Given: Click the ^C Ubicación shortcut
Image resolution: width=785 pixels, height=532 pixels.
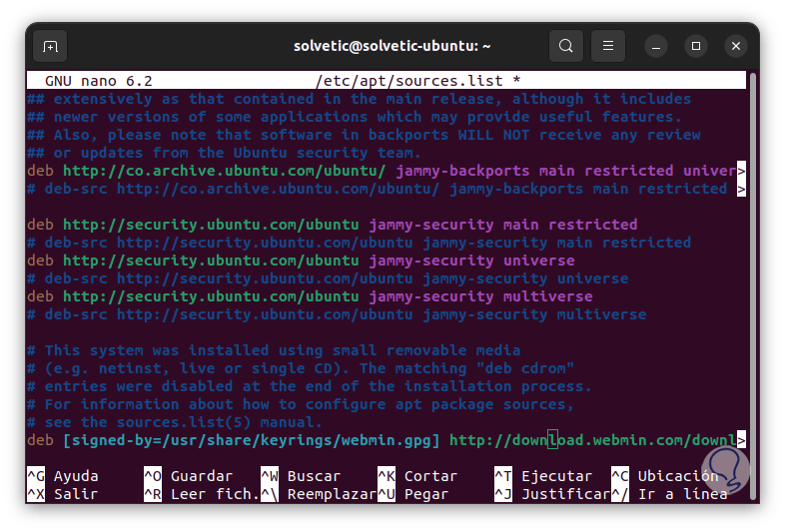Looking at the screenshot, I should click(665, 476).
